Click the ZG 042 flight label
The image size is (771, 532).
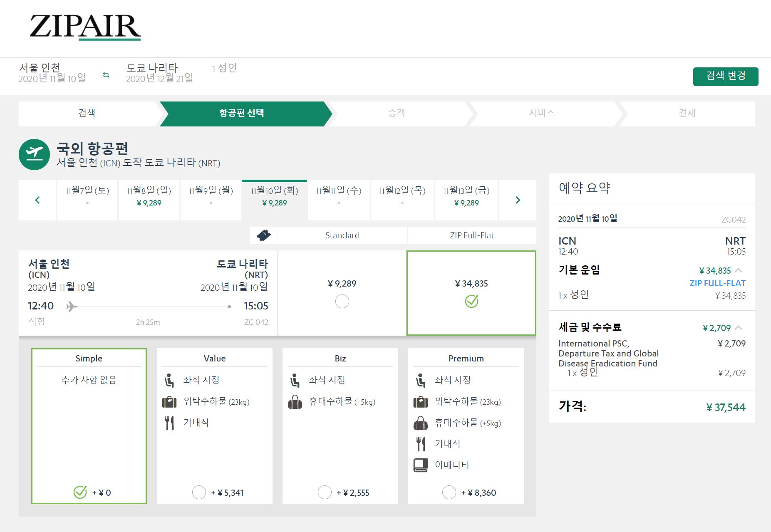coord(256,322)
